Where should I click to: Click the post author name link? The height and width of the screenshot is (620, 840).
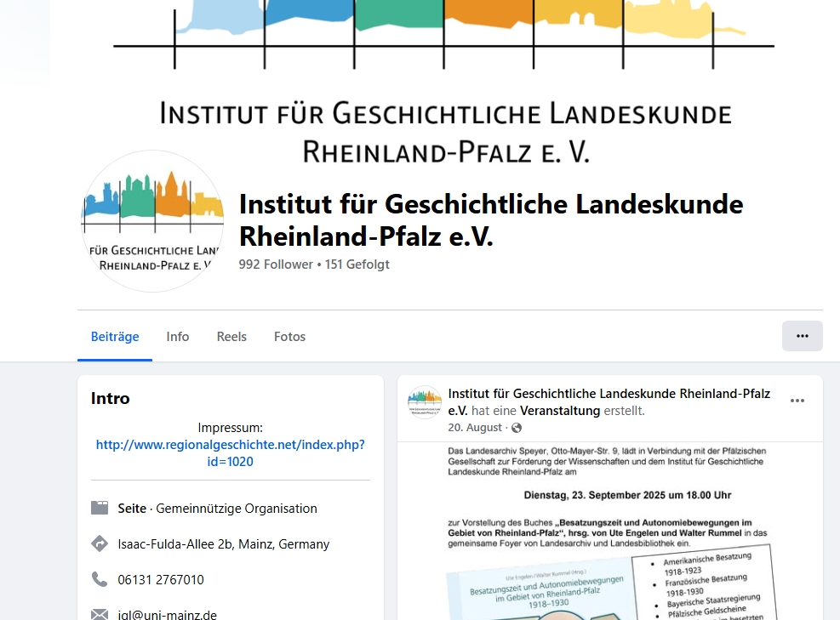(x=609, y=401)
